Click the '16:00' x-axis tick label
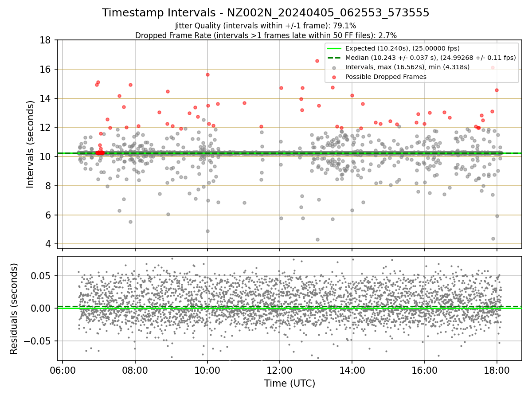Image resolution: width=532 pixels, height=399 pixels. pyautogui.click(x=424, y=370)
